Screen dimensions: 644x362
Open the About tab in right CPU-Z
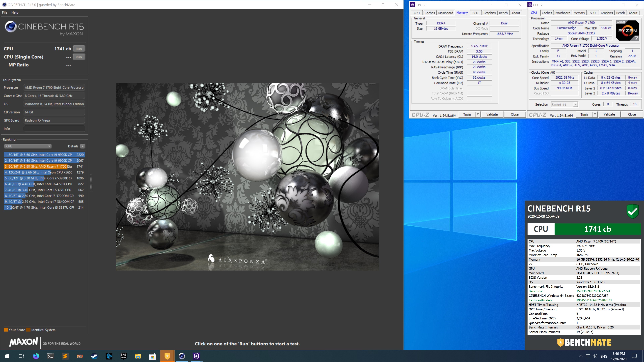(633, 13)
